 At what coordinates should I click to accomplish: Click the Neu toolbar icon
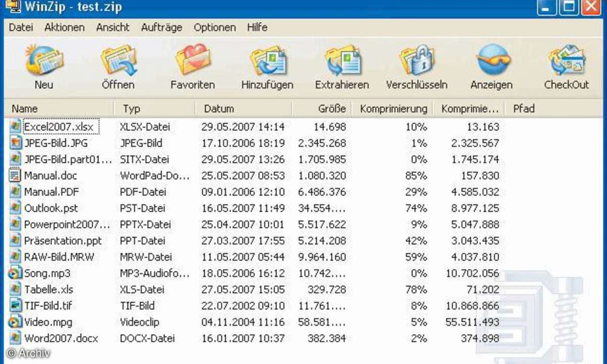click(x=44, y=60)
